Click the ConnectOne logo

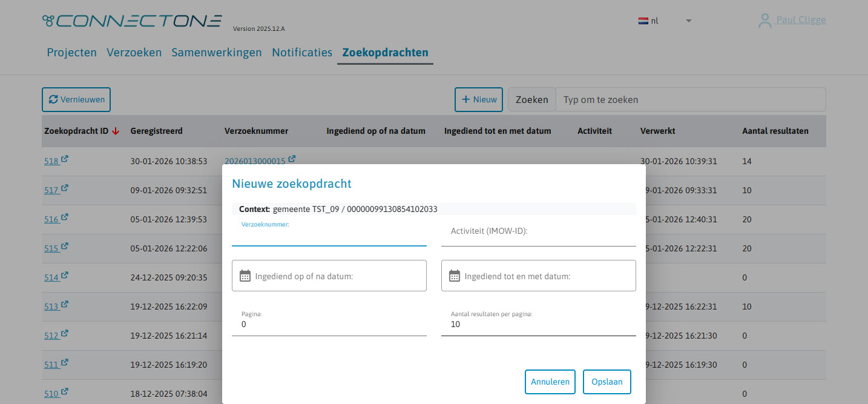131,20
